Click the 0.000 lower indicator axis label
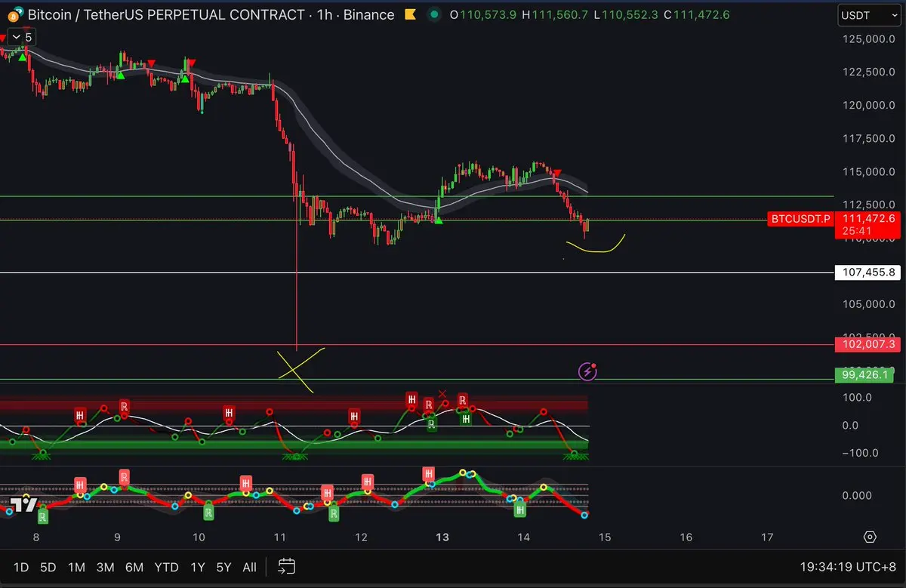 pos(856,495)
